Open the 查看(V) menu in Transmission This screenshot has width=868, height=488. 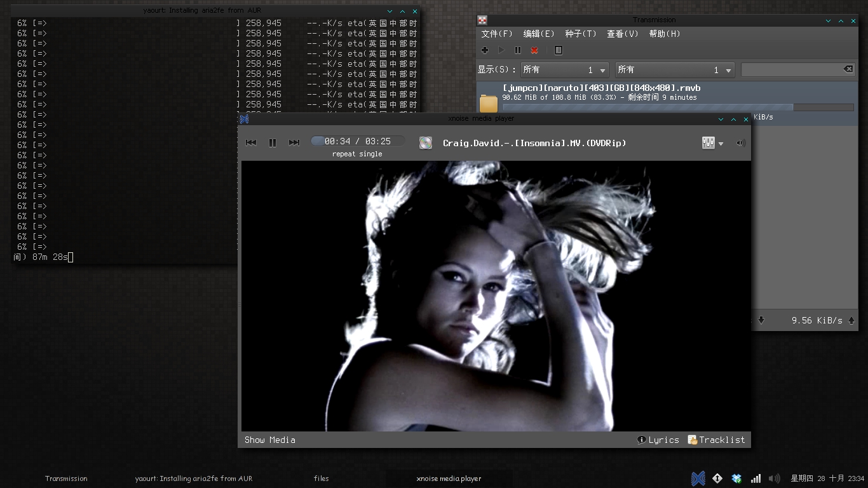[623, 34]
